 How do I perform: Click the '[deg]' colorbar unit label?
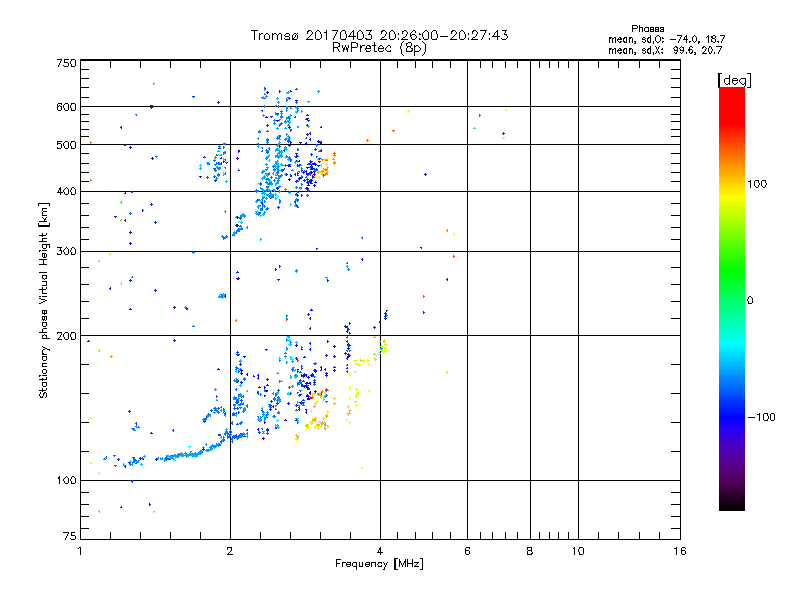click(x=734, y=81)
